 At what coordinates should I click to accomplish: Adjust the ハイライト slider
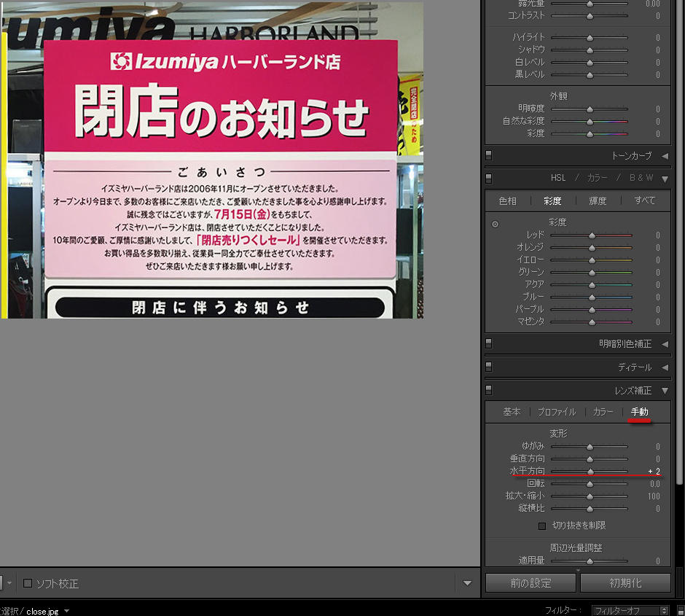coord(590,38)
